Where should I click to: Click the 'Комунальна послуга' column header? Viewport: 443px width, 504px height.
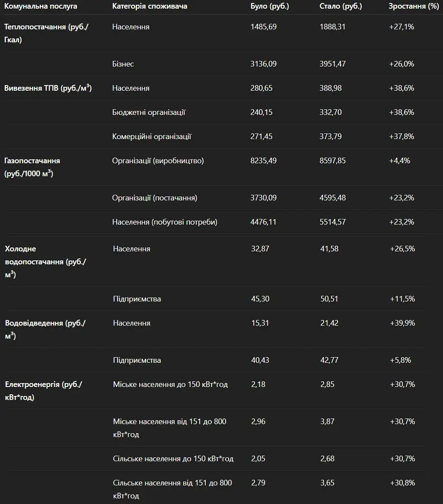click(41, 6)
